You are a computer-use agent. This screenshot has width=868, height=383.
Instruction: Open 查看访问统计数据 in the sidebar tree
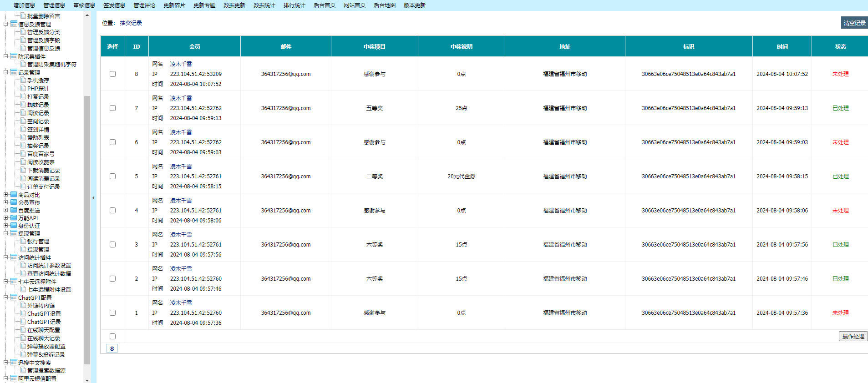click(x=49, y=273)
